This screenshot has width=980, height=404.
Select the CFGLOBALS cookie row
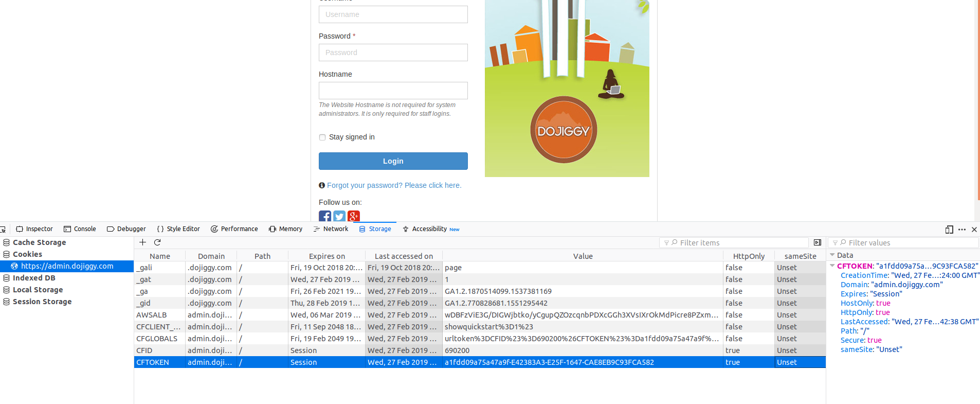pos(480,339)
